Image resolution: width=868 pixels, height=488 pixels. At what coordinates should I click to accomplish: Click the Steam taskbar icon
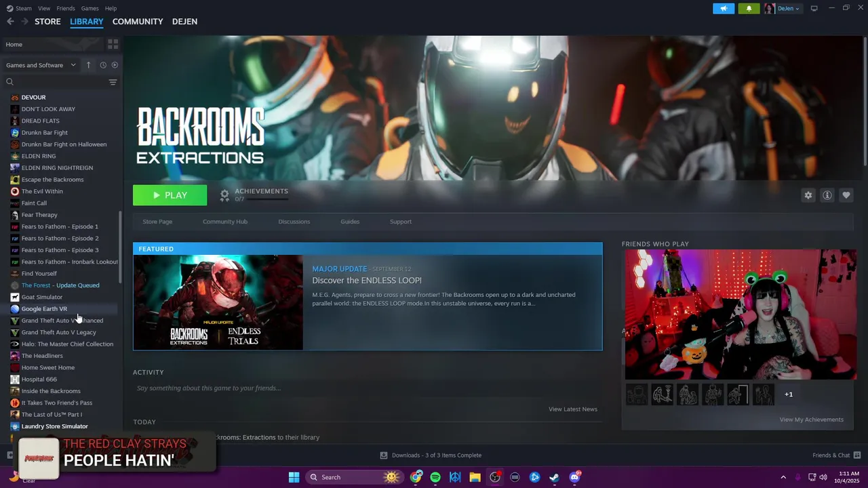[554, 477]
